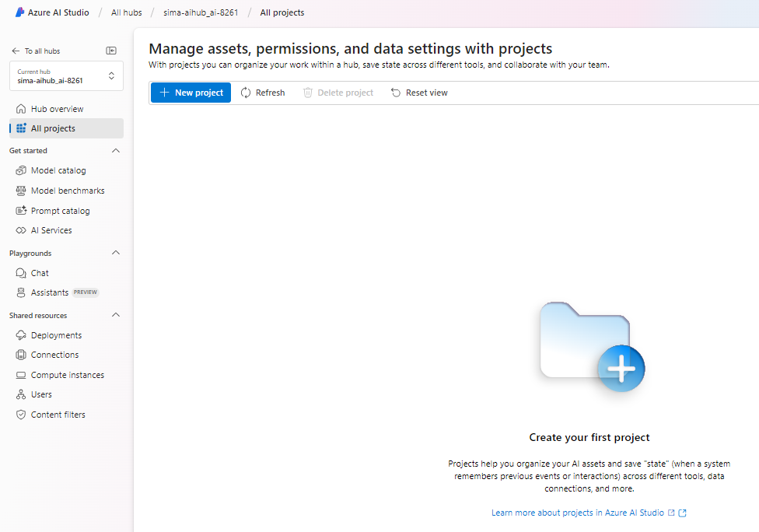Collapse the Shared resources section
This screenshot has width=759, height=532.
click(116, 315)
